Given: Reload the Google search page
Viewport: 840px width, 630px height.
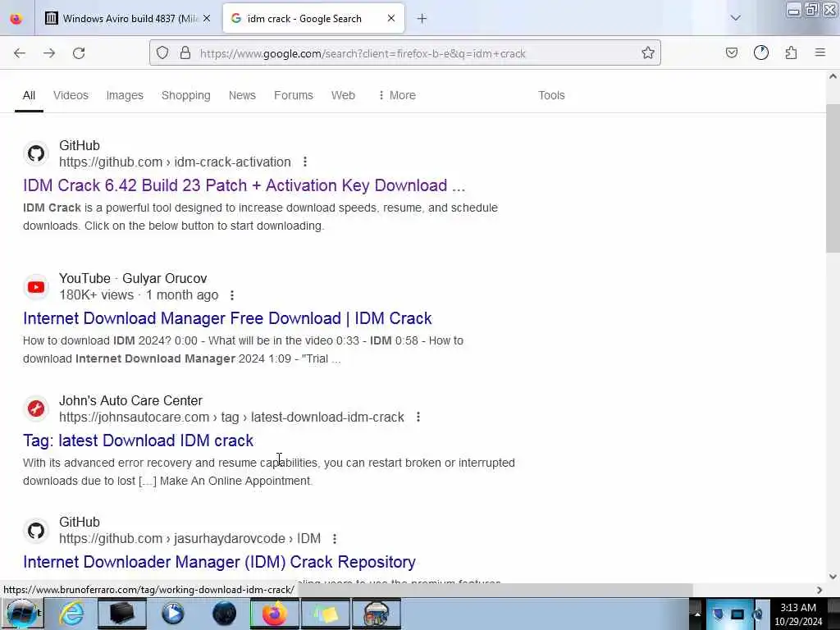Looking at the screenshot, I should point(79,53).
